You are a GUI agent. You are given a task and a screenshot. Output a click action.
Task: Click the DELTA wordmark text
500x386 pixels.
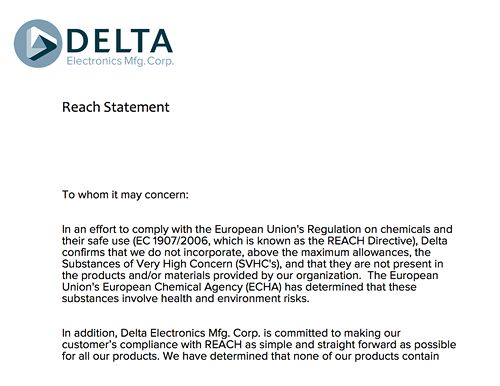coord(120,41)
